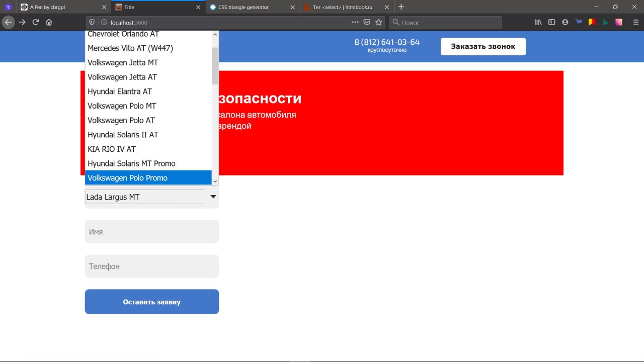644x362 pixels.
Task: Close the 'Title' tab
Action: pyautogui.click(x=199, y=7)
